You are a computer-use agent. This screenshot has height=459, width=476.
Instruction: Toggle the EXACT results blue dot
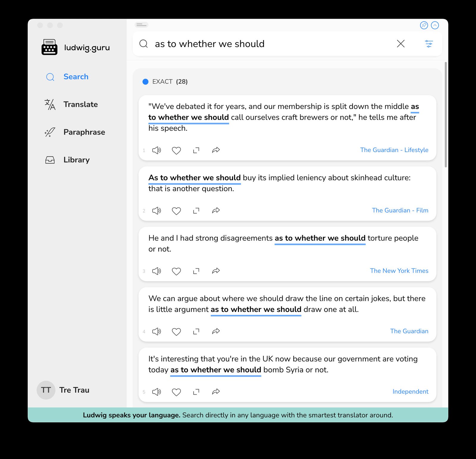[145, 82]
